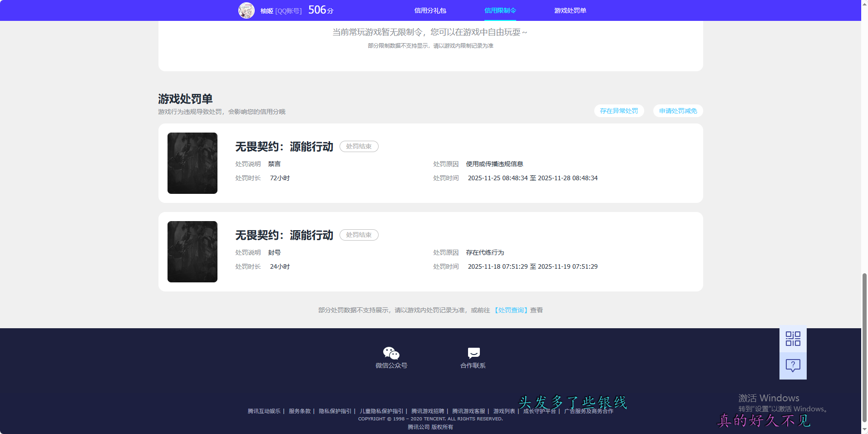868x434 pixels.
Task: Click the 存在异常处罚 button
Action: pos(619,111)
